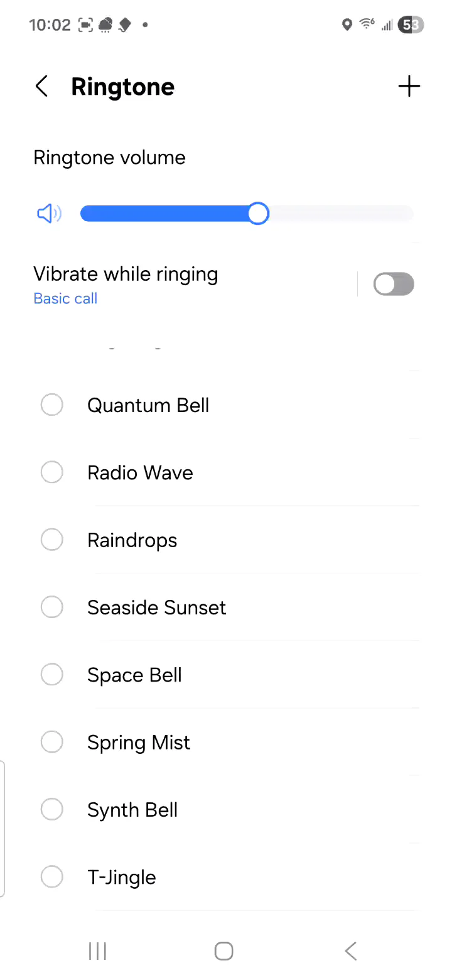452x980 pixels.
Task: Choose Radio Wave radio button
Action: [x=51, y=472]
